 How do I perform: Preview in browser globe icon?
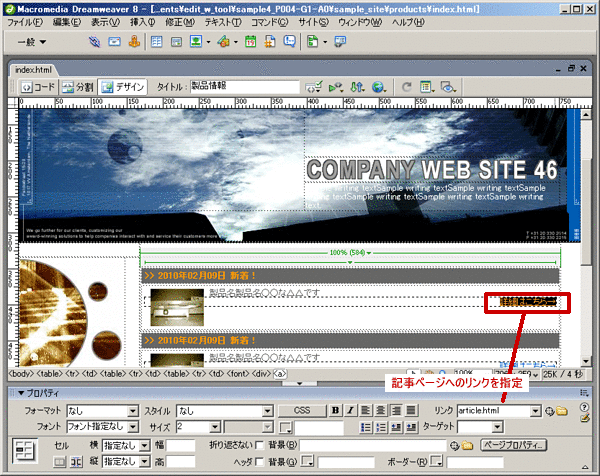click(378, 87)
